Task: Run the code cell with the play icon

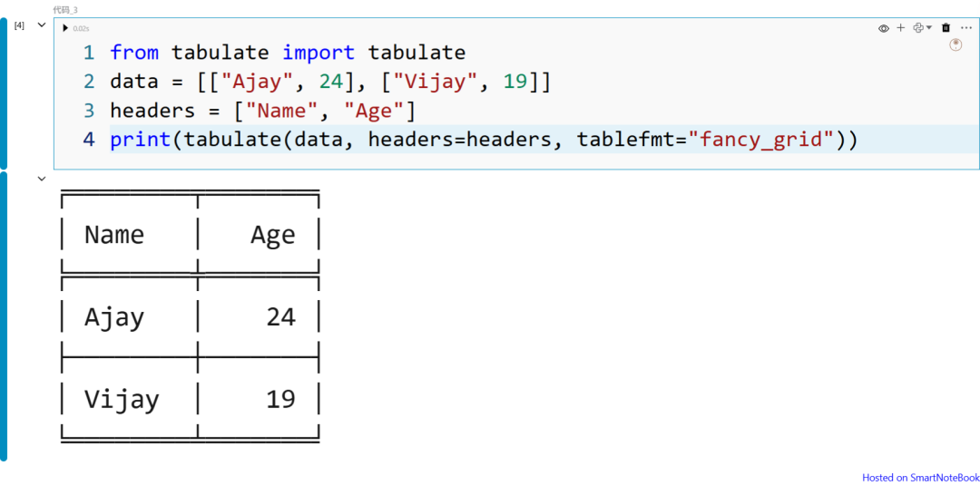Action: [65, 28]
